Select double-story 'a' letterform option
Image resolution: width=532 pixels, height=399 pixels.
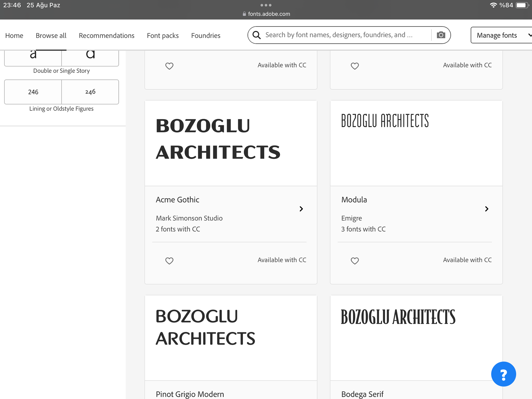pos(33,57)
